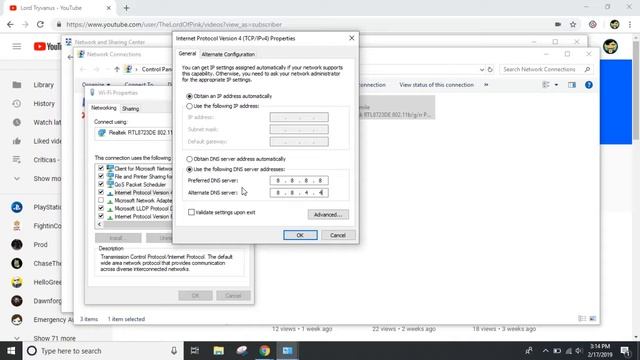Open Sharing tab in Wi-Fi Properties
640x360 pixels.
(131, 109)
